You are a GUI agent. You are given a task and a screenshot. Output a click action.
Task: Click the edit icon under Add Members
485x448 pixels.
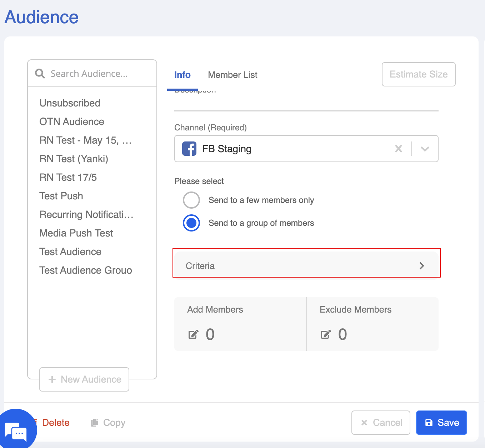tap(193, 334)
